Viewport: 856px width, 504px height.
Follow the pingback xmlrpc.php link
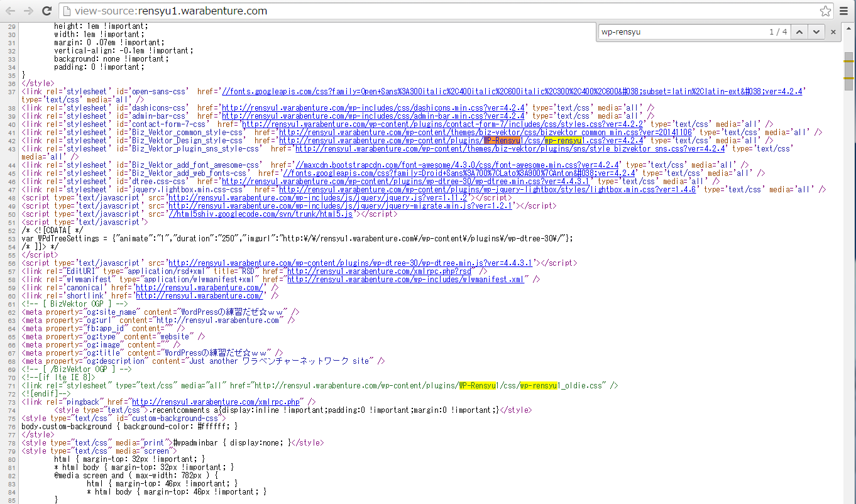[214, 402]
